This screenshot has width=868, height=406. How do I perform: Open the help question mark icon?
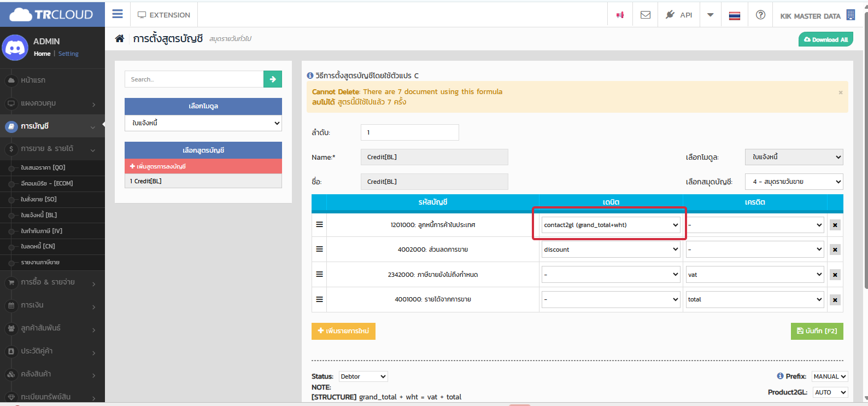tap(760, 15)
